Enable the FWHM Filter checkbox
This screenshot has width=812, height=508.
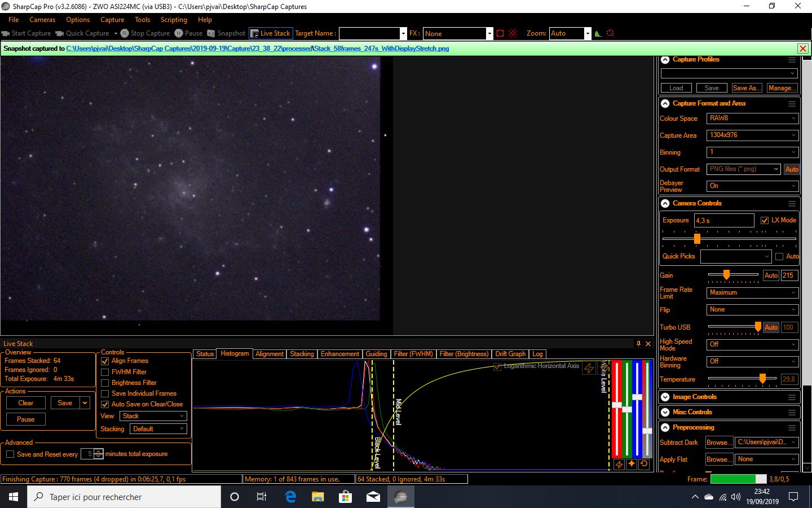pos(105,373)
